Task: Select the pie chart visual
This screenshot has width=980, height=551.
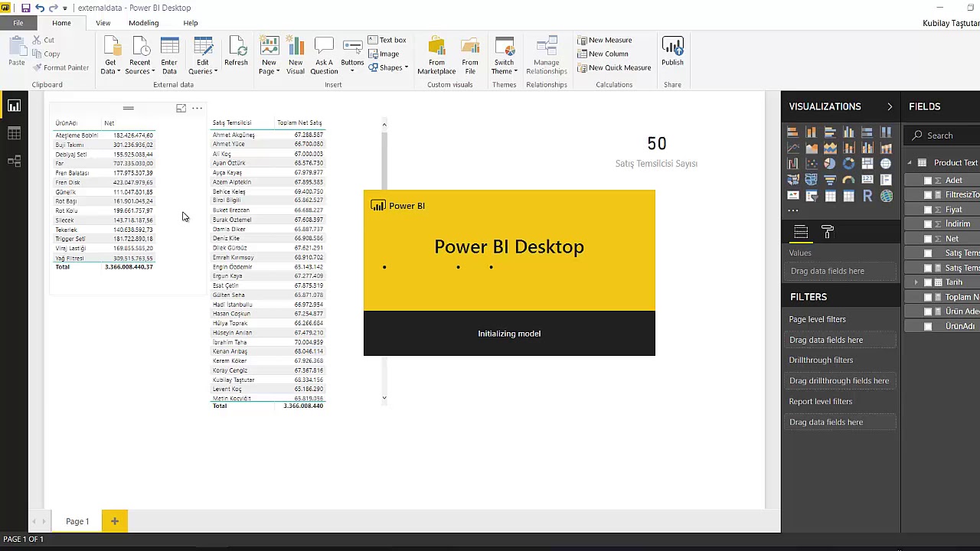Action: [x=830, y=163]
